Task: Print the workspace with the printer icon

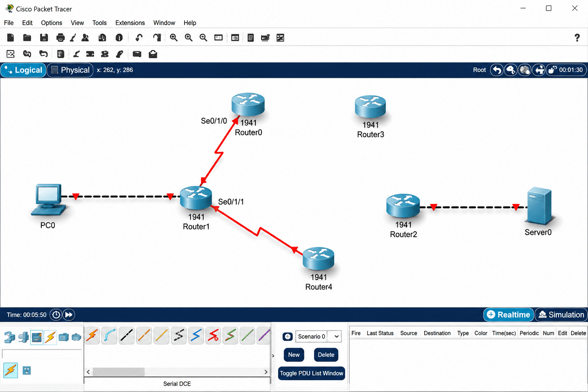Action: tap(60, 38)
